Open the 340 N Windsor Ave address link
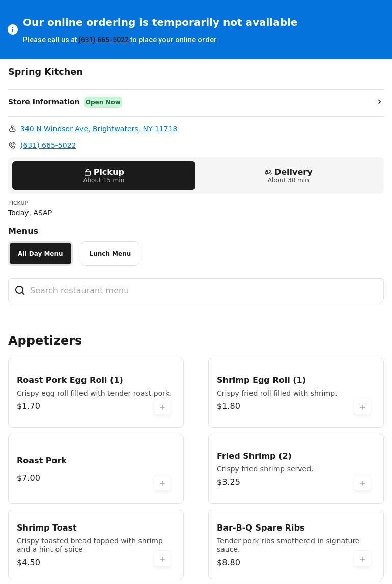The height and width of the screenshot is (584, 392). pos(99,129)
